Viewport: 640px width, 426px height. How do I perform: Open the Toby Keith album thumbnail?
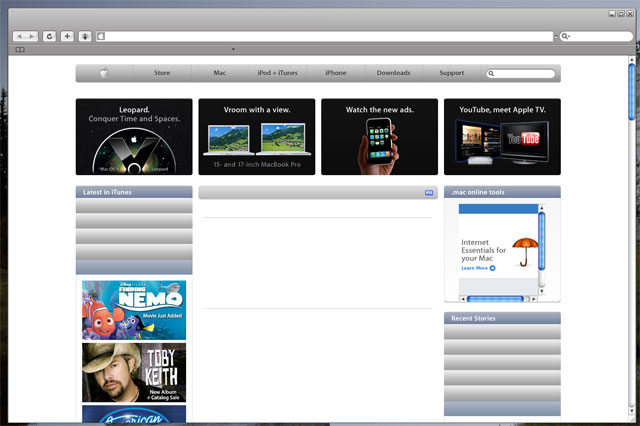134,373
